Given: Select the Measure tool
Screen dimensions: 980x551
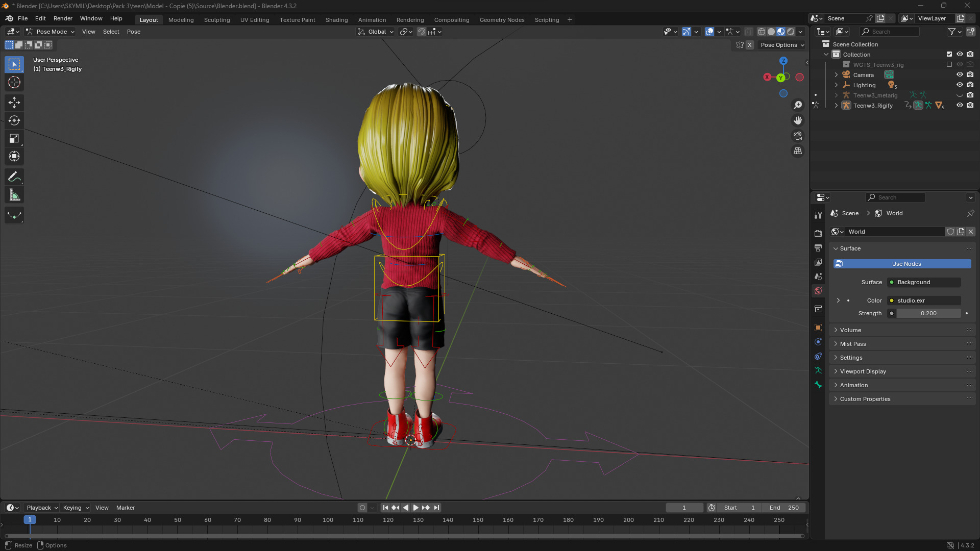Looking at the screenshot, I should pyautogui.click(x=14, y=195).
